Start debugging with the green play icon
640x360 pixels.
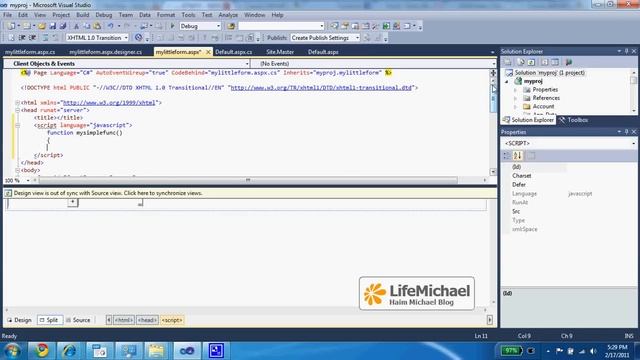coord(173,26)
